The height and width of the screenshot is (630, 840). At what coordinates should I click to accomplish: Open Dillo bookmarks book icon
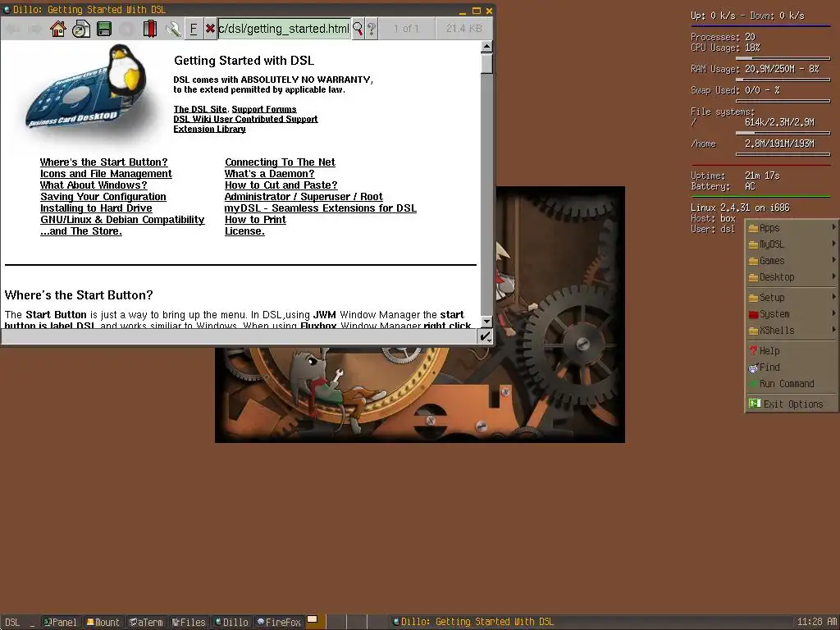[150, 29]
